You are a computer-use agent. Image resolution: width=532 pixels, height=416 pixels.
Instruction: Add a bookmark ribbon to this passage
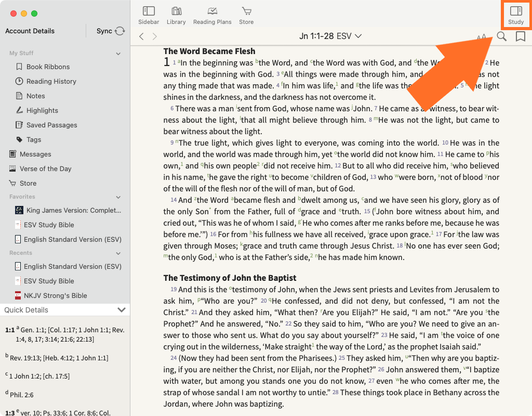(x=520, y=36)
